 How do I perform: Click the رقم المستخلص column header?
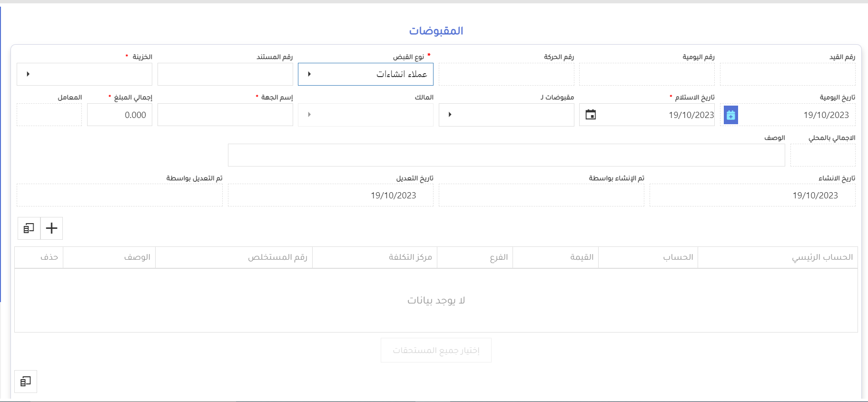point(277,257)
